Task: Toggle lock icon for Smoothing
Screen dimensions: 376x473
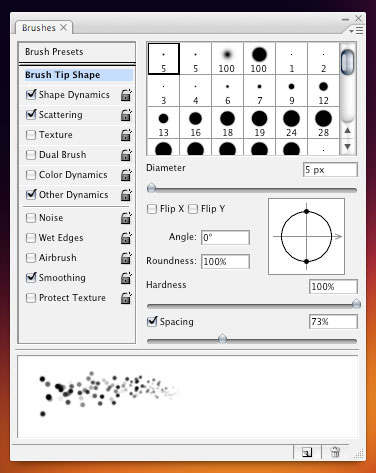Action: pyautogui.click(x=126, y=278)
